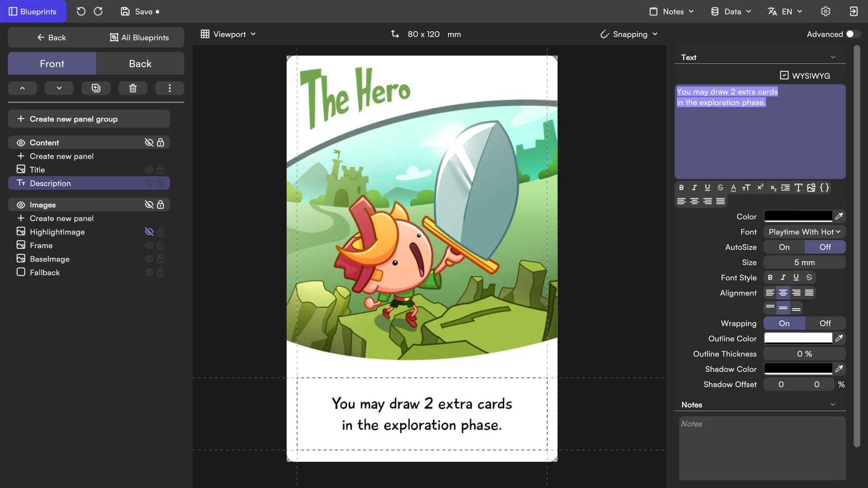
Task: Select the Fallback panel
Action: click(x=89, y=272)
